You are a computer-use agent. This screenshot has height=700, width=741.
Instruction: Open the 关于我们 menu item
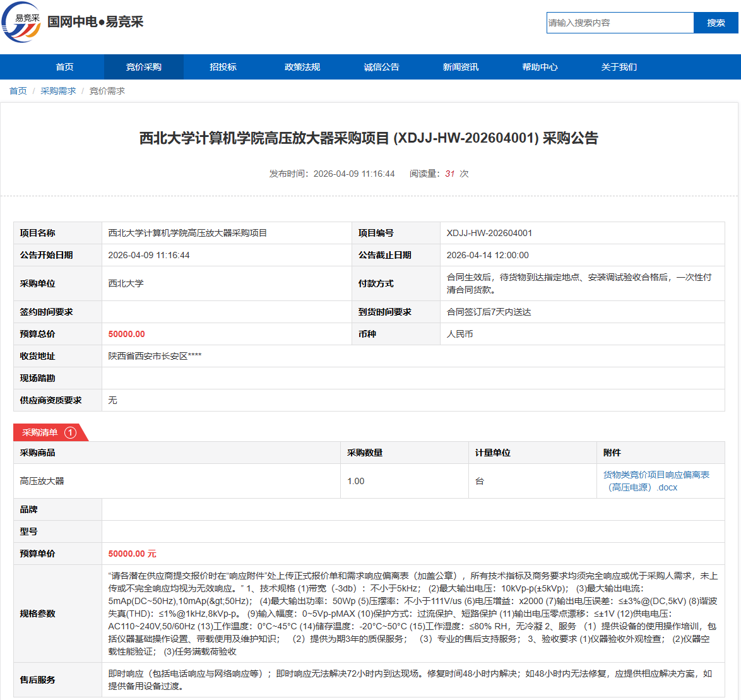(x=619, y=67)
